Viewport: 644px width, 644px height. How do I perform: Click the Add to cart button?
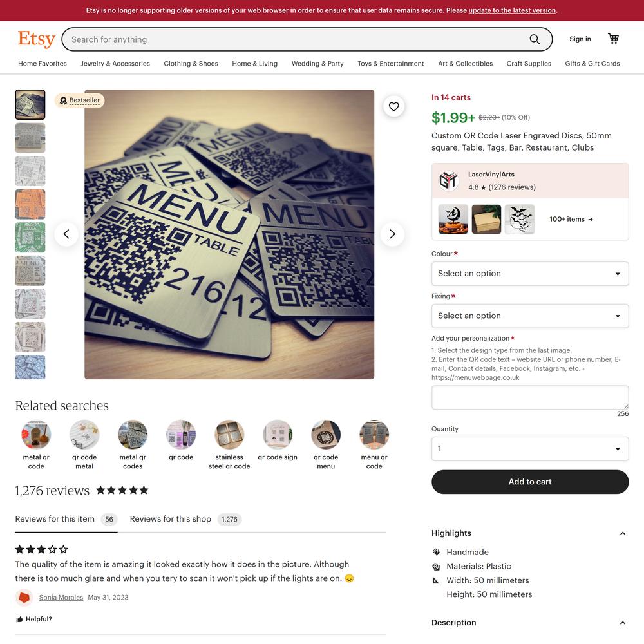click(x=530, y=482)
